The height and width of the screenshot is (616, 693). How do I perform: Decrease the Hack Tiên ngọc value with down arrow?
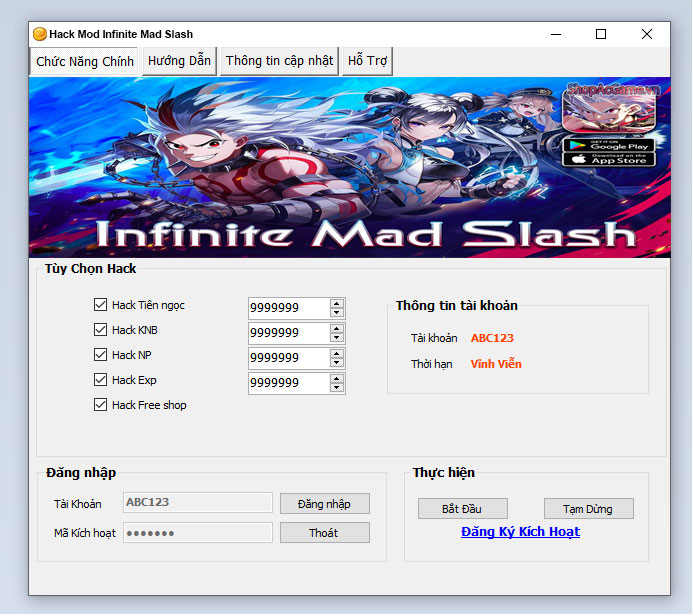pos(337,312)
